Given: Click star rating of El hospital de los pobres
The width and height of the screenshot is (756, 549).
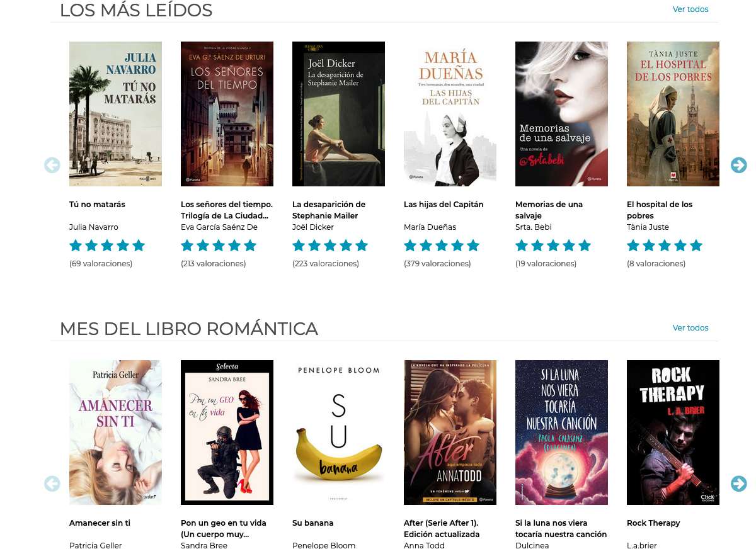Looking at the screenshot, I should pyautogui.click(x=665, y=246).
